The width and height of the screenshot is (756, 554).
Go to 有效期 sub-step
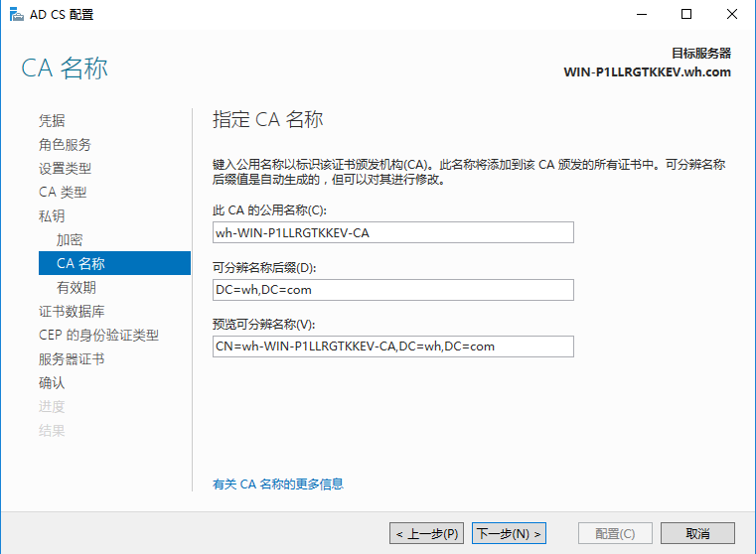pos(76,288)
